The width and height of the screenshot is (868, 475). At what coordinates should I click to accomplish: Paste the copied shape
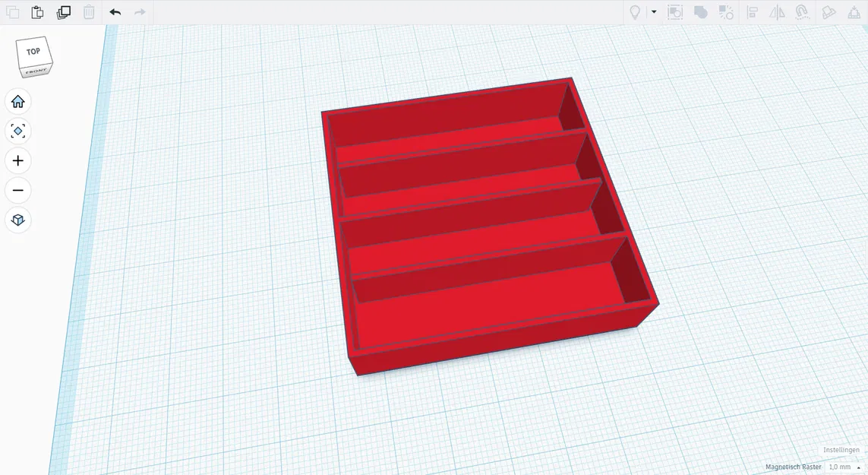click(36, 12)
